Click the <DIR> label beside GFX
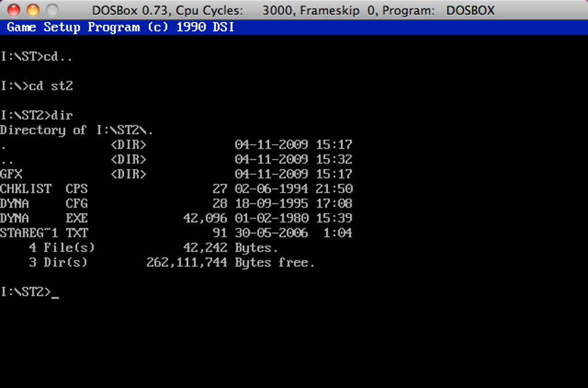The width and height of the screenshot is (588, 388). [x=128, y=174]
